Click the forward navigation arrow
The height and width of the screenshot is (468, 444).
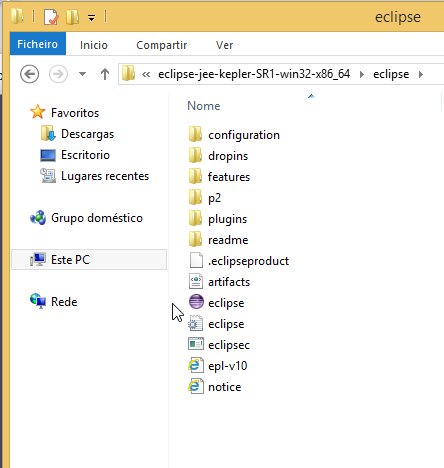[x=58, y=74]
